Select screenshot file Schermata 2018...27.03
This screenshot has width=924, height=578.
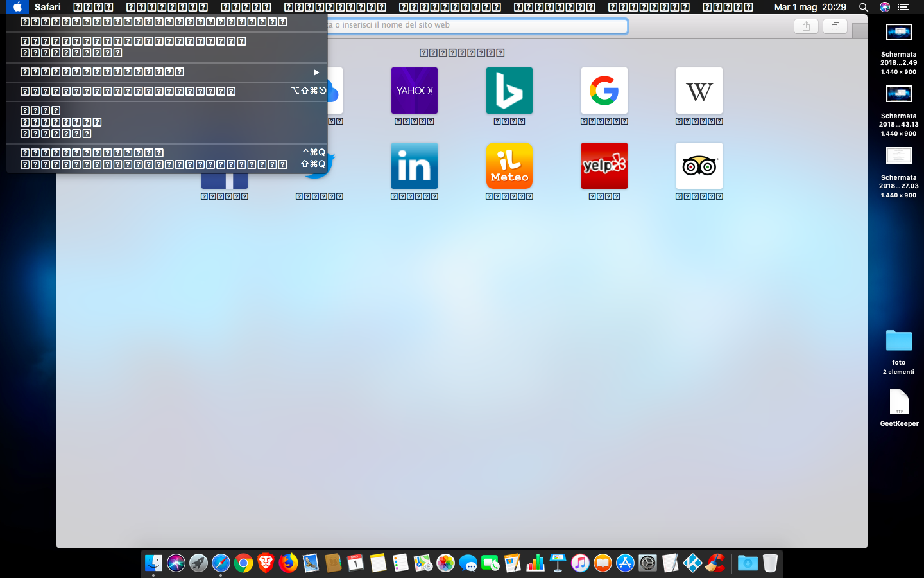coord(899,172)
